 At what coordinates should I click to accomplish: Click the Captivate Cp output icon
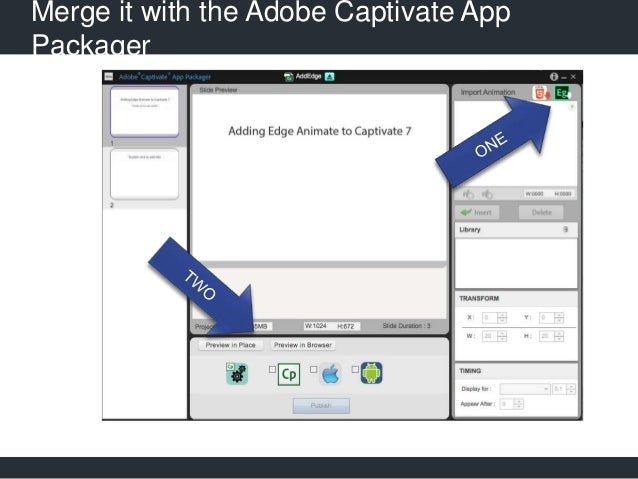289,374
